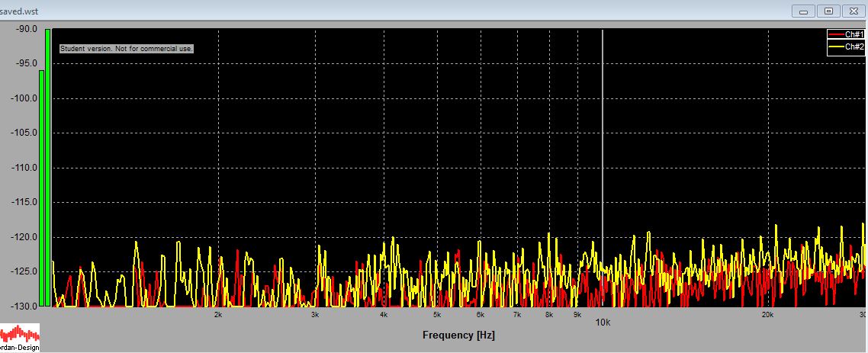
Task: Click the saved.wst window title
Action: [19, 11]
